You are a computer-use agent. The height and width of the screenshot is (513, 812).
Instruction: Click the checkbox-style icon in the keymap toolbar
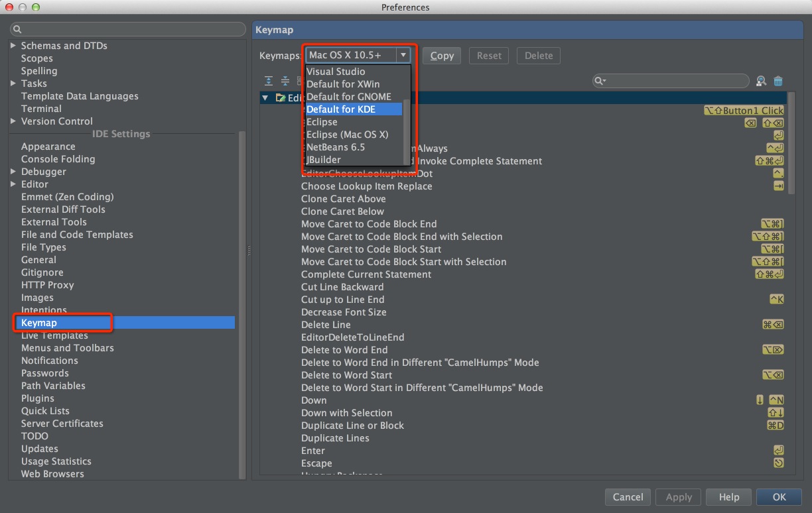(301, 80)
